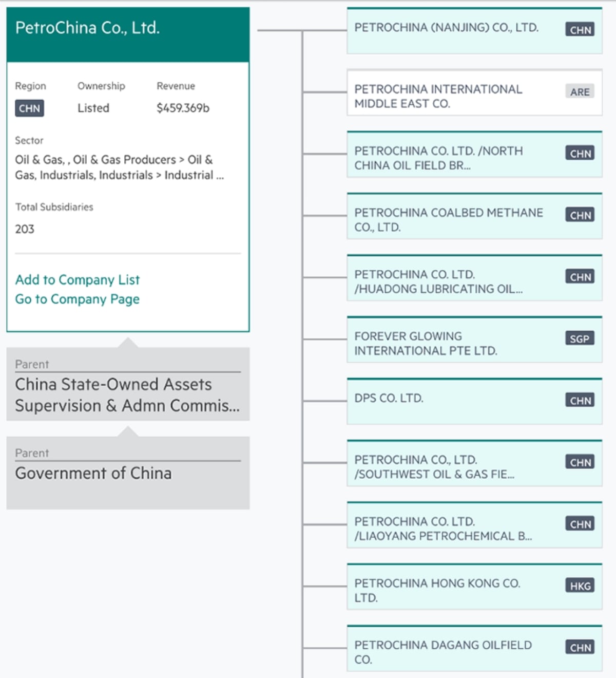
Task: Select the PetroChina Co., Ltd. header title
Action: (88, 28)
